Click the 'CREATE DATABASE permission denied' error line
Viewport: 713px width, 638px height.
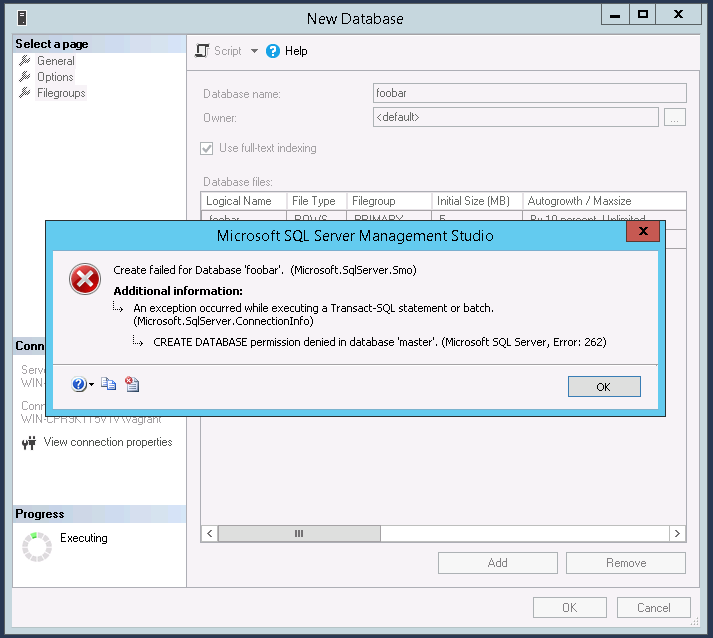380,342
